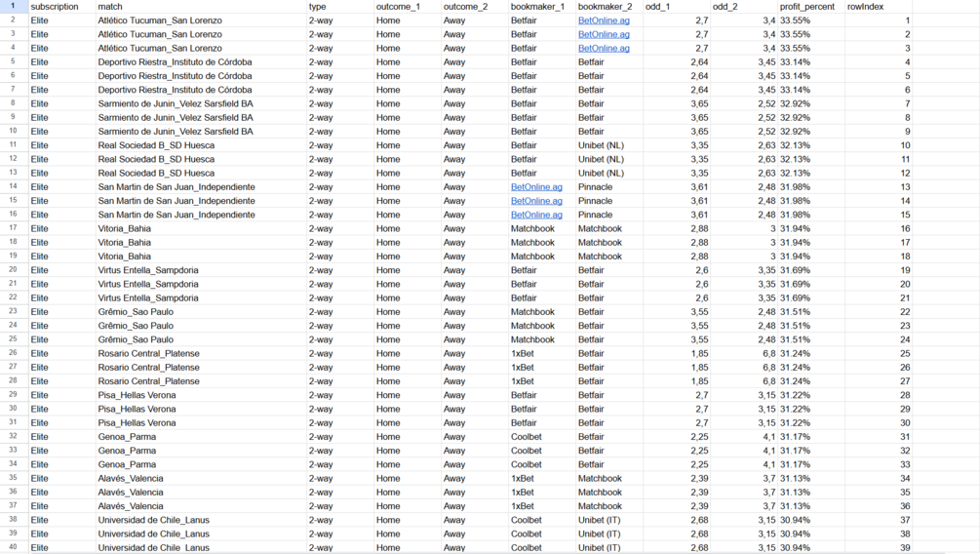Select the 'odd_1' header cell
Screen dimensions: 980x554
point(677,7)
